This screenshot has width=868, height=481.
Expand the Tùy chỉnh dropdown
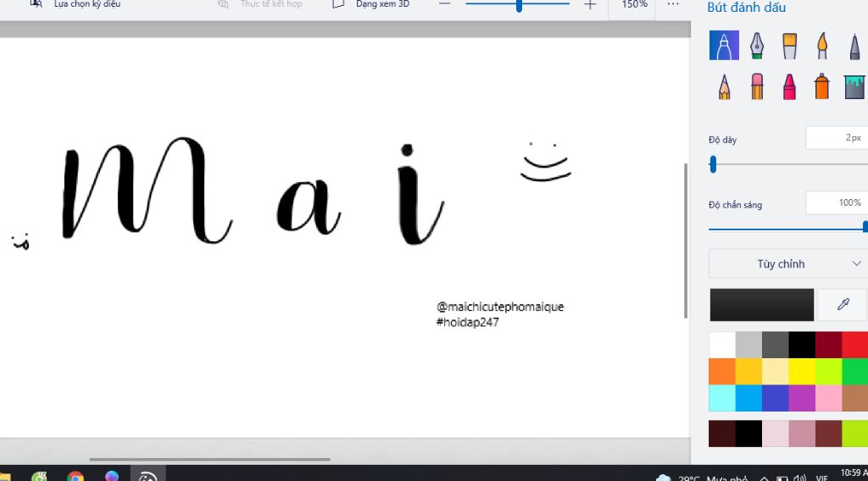787,263
